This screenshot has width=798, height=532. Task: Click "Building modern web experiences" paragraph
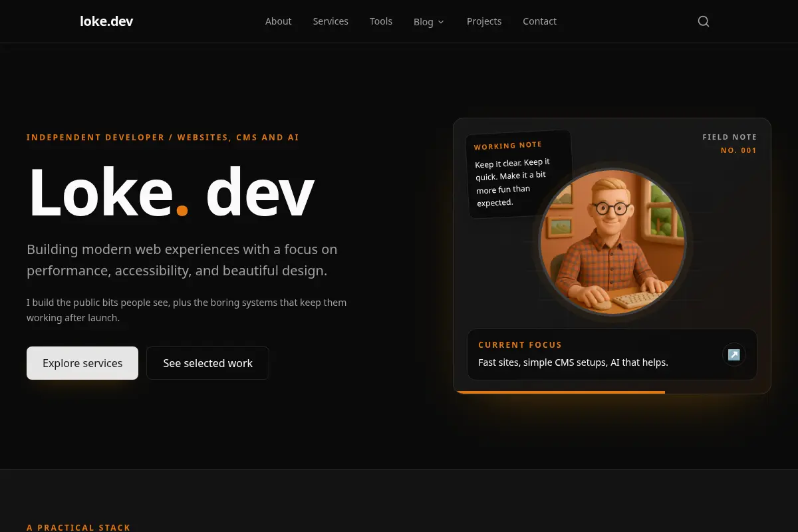tap(182, 260)
